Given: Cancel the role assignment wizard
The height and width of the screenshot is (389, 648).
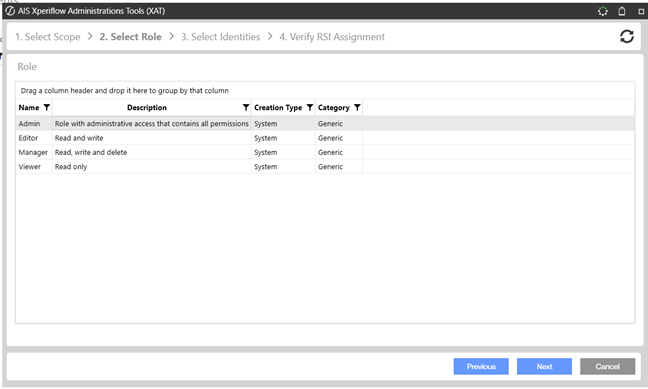Looking at the screenshot, I should coord(608,366).
